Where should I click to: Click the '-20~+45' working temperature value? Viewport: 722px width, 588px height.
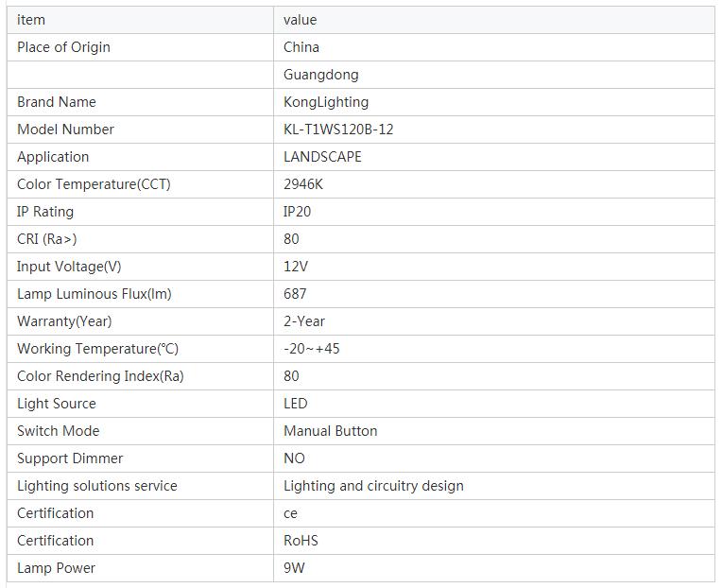[x=312, y=349]
